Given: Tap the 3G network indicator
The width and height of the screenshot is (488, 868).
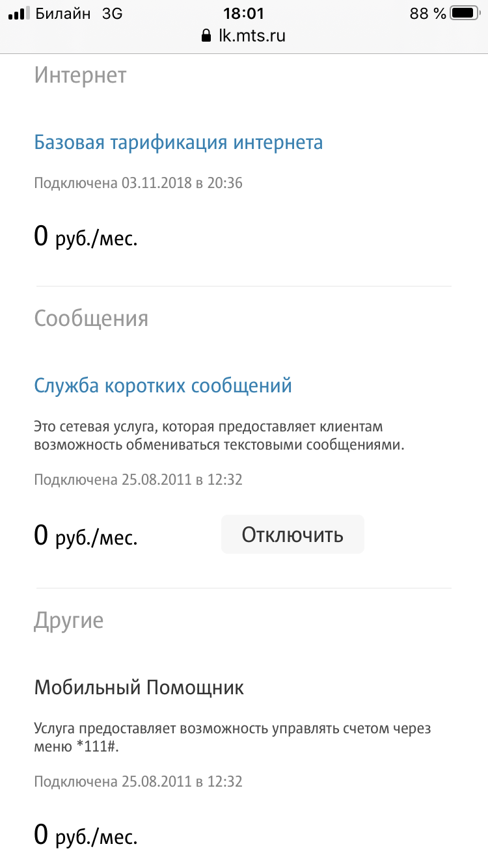Looking at the screenshot, I should click(x=112, y=13).
